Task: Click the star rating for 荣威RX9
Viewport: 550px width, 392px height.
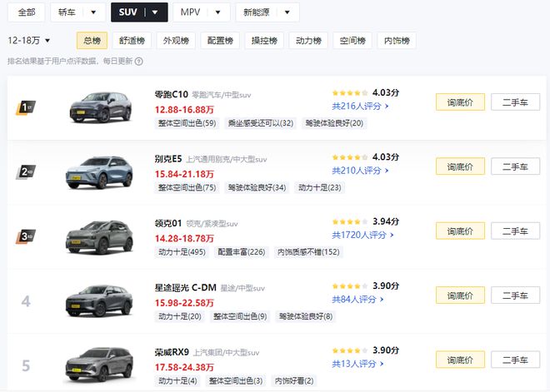Action: pyautogui.click(x=350, y=350)
